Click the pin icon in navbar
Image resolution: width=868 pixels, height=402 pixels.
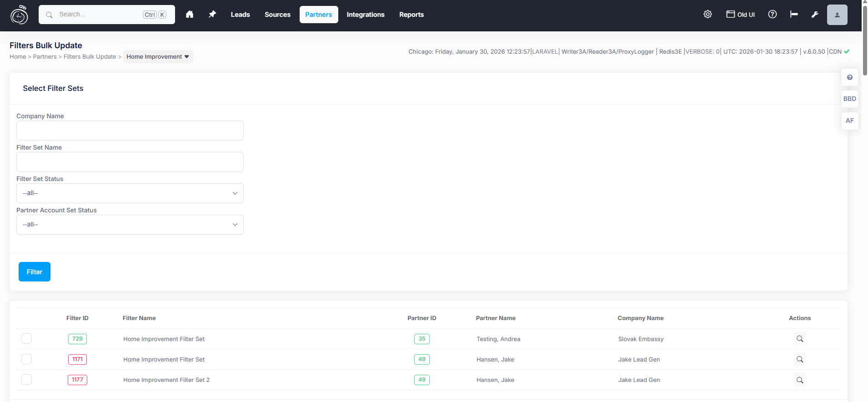tap(212, 15)
